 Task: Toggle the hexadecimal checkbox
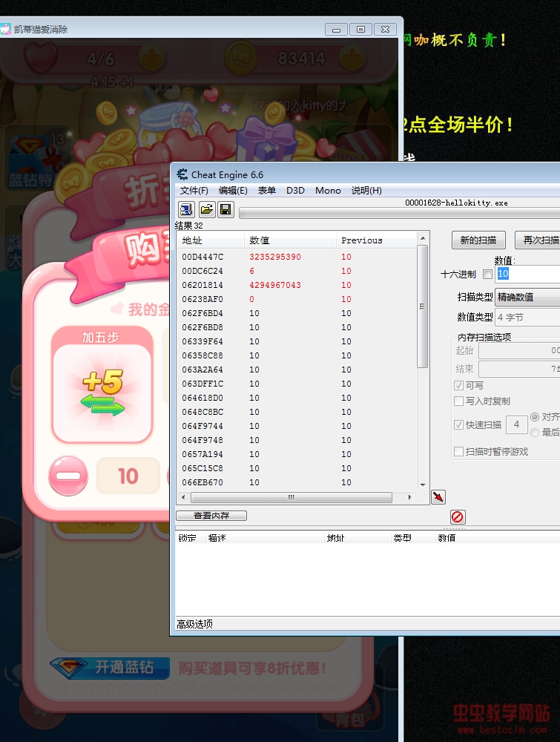[487, 274]
